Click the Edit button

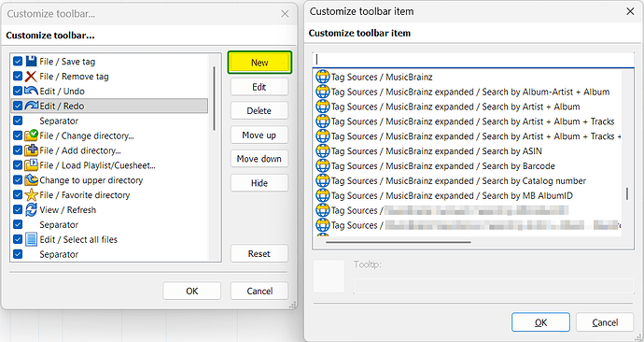[x=259, y=87]
